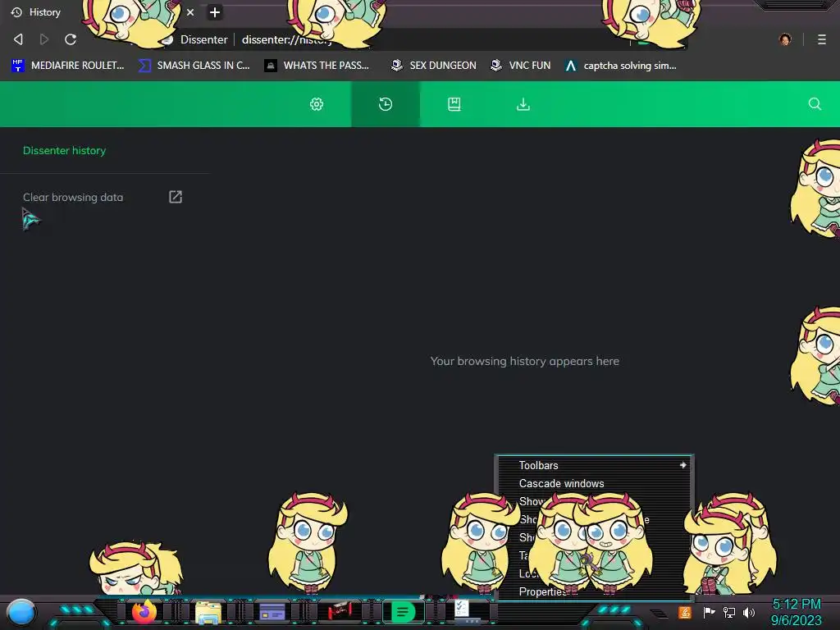Open the clock showing 5:12 PM
Image resolution: width=840 pixels, height=630 pixels.
coord(796,612)
